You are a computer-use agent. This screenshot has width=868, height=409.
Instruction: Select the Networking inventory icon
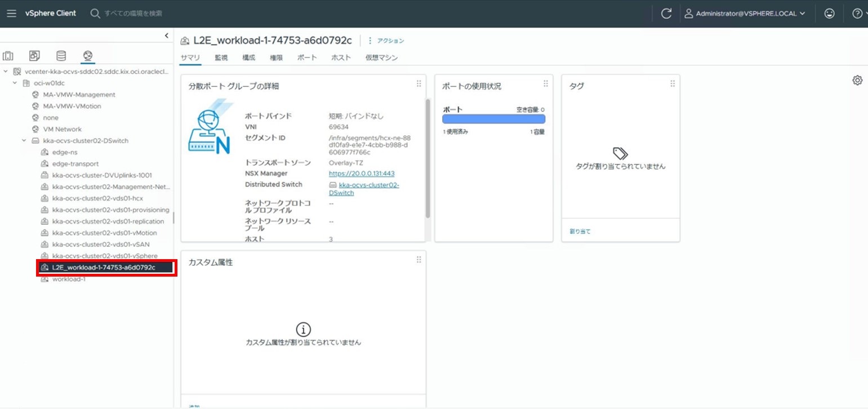point(87,56)
